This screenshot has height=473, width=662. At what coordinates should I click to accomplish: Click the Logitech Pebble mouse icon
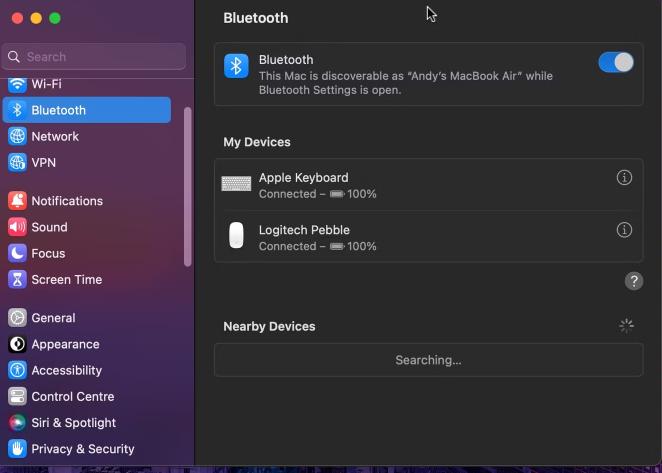click(236, 235)
